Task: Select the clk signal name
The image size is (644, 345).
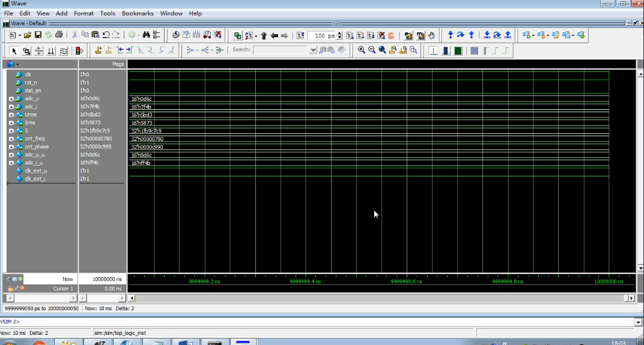Action: click(28, 74)
